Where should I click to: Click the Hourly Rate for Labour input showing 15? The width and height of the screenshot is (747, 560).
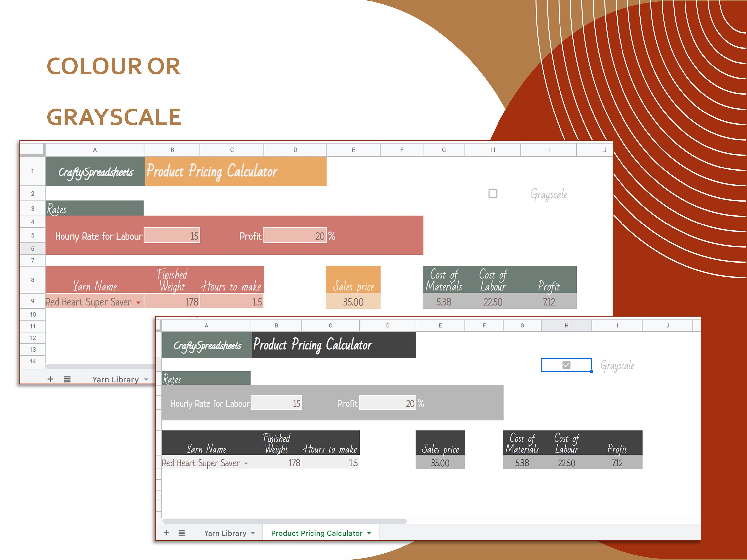click(172, 236)
